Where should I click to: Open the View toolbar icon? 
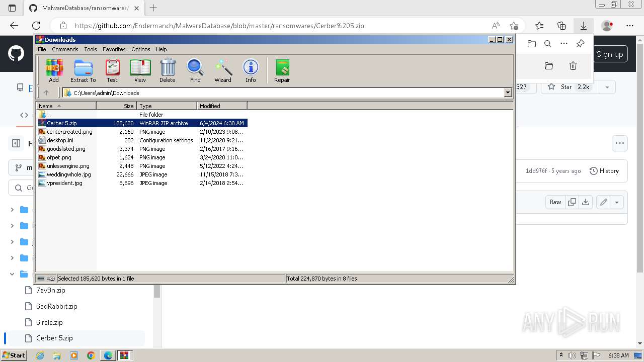pyautogui.click(x=140, y=70)
